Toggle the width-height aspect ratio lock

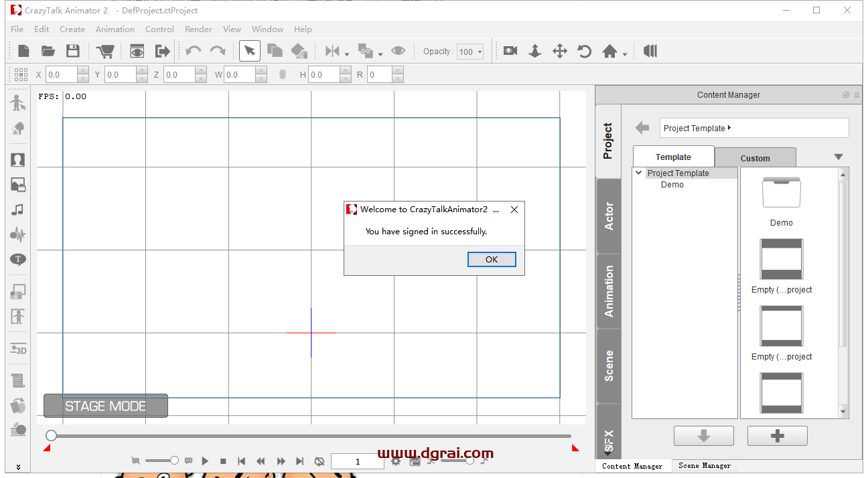coord(283,75)
